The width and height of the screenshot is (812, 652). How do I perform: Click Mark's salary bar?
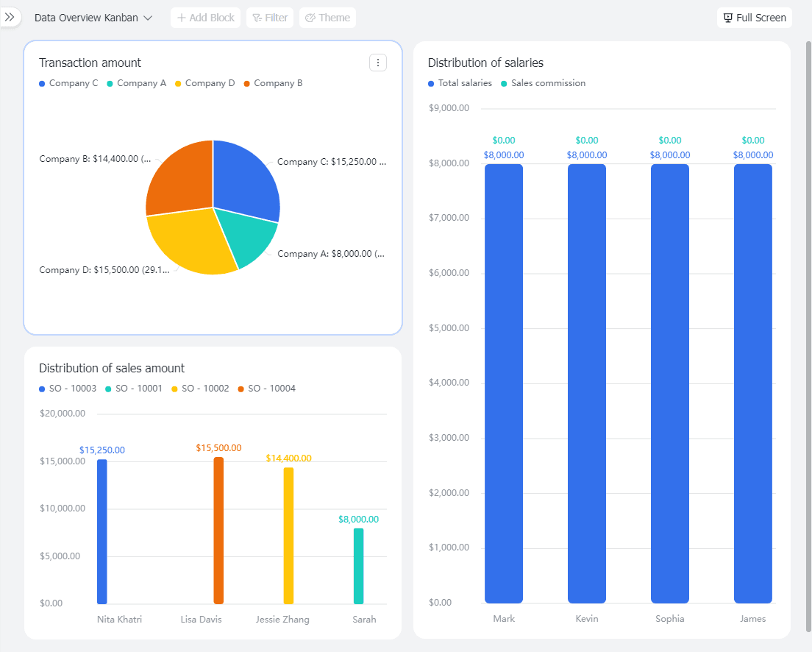(504, 383)
